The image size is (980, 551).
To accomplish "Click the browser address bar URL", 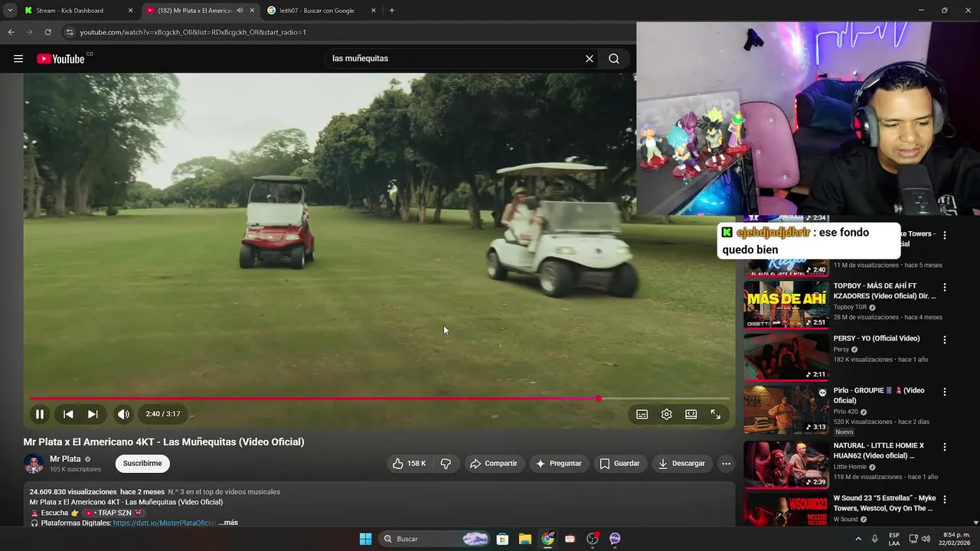I will (x=193, y=32).
